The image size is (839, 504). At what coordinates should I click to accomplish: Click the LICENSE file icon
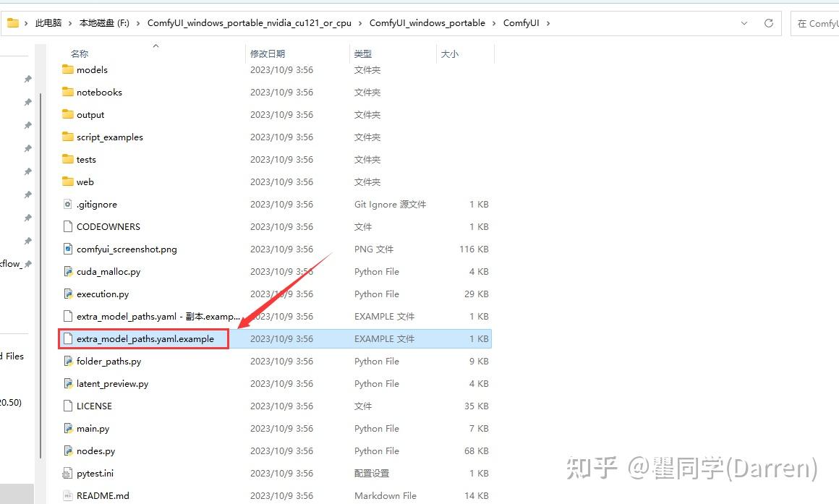click(x=67, y=406)
